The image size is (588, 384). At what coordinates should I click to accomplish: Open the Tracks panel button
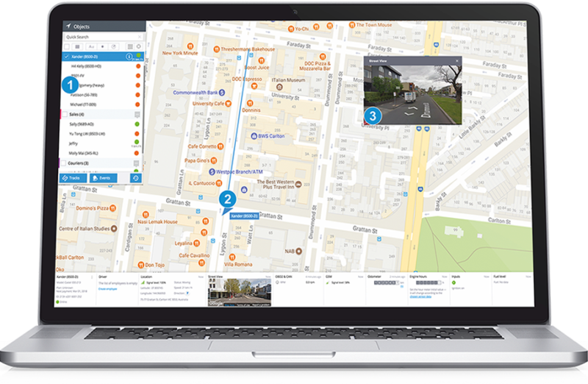(x=73, y=178)
